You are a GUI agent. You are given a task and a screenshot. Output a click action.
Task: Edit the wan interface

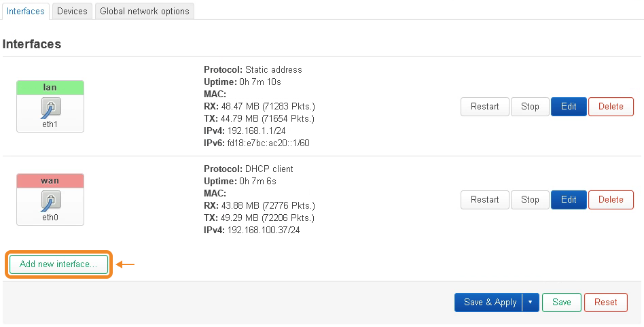[569, 200]
